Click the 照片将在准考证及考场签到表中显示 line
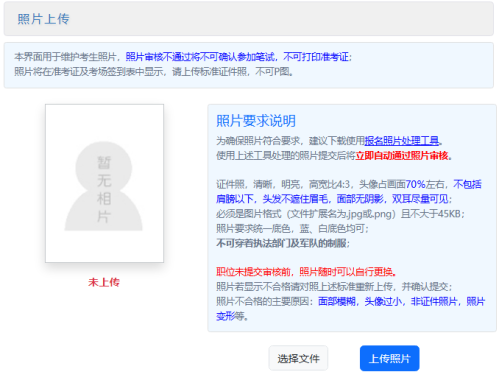Viewport: 499px width, 383px height. (x=154, y=72)
